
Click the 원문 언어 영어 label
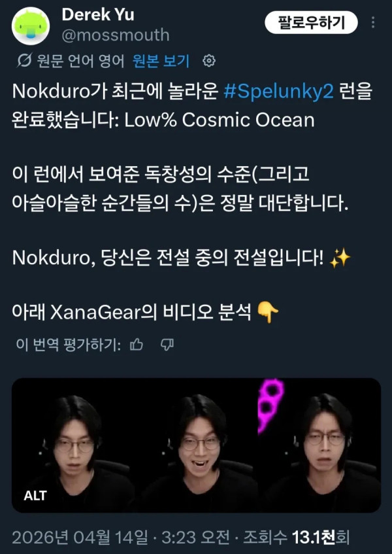coord(80,61)
